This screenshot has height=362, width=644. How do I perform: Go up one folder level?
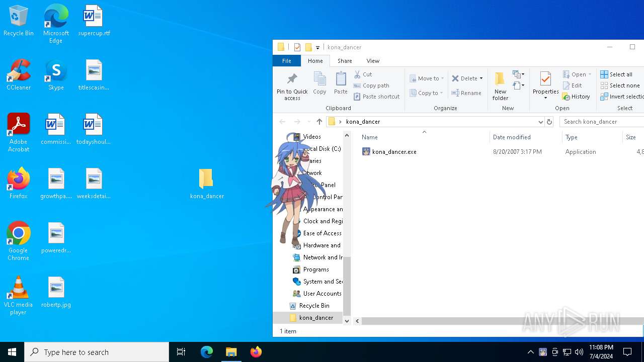coord(319,122)
